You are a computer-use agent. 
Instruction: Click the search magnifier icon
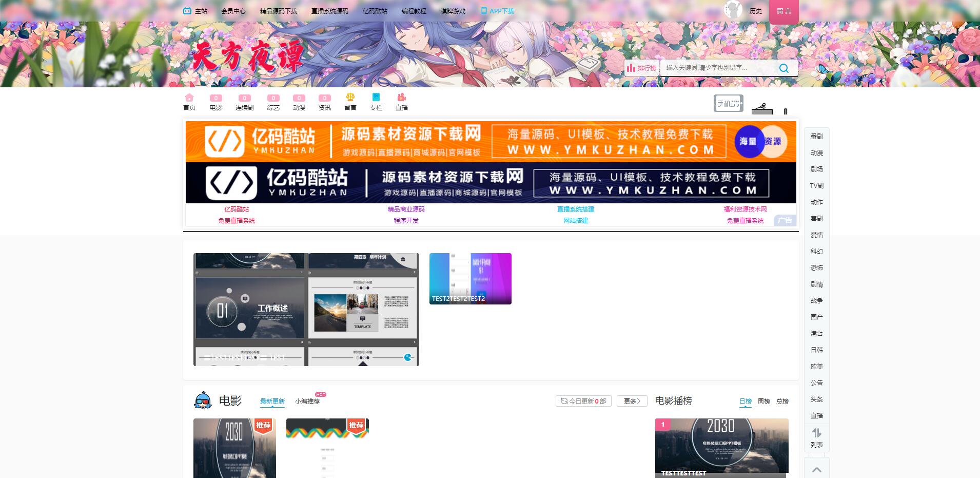pyautogui.click(x=783, y=68)
